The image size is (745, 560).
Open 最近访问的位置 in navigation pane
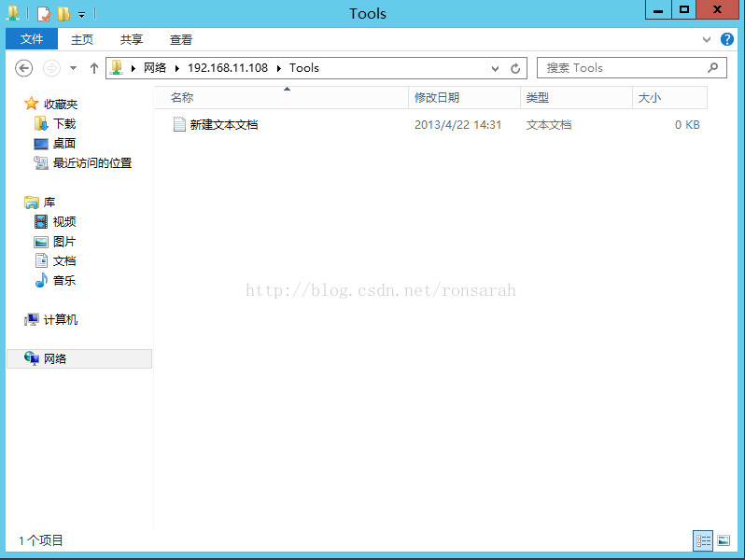pyautogui.click(x=92, y=163)
